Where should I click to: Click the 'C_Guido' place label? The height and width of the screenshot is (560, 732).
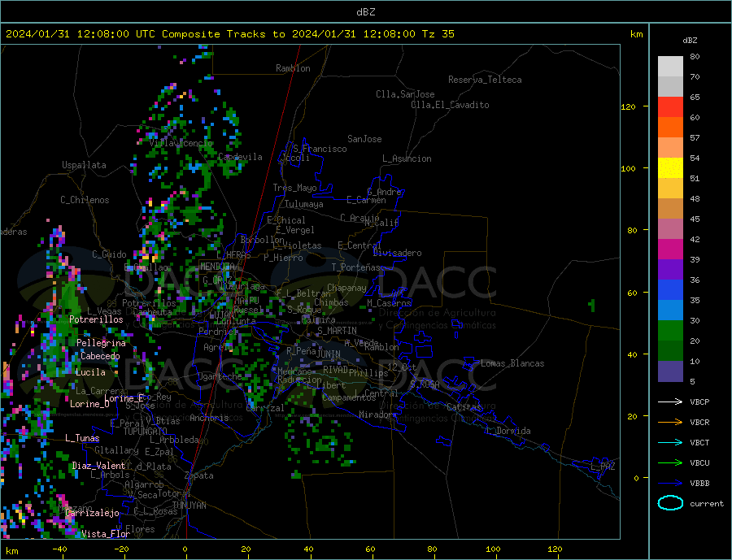pyautogui.click(x=109, y=254)
